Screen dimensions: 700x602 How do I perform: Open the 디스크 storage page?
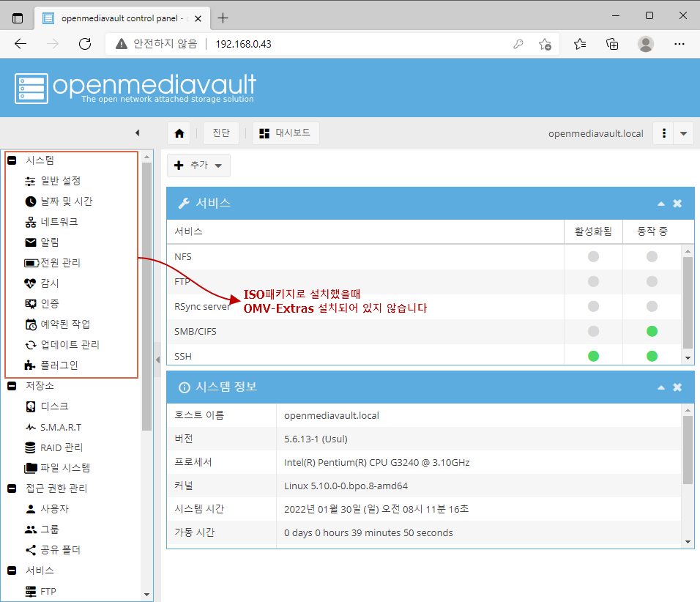[x=47, y=406]
